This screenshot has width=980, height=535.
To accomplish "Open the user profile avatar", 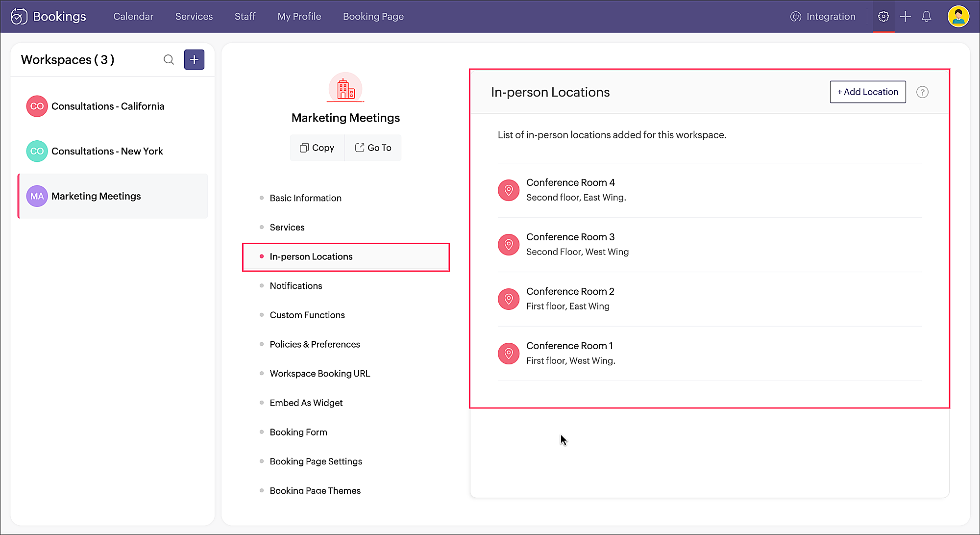I will click(x=958, y=17).
